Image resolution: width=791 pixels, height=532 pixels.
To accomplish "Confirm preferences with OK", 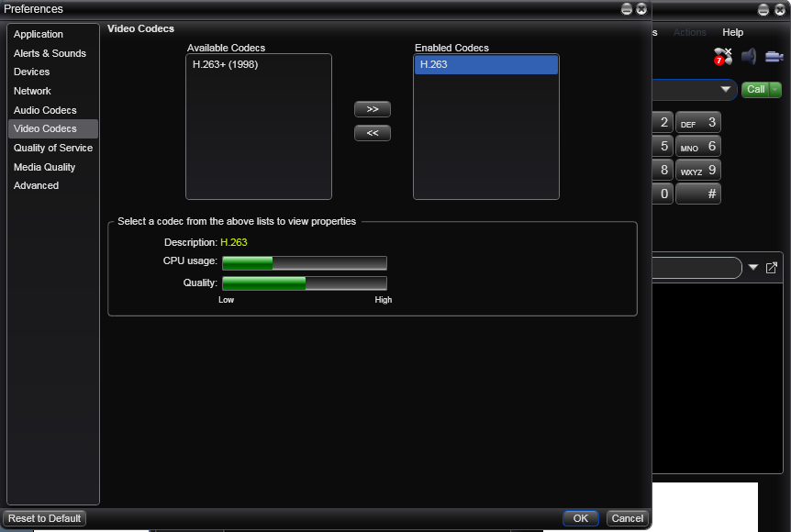I will point(581,518).
